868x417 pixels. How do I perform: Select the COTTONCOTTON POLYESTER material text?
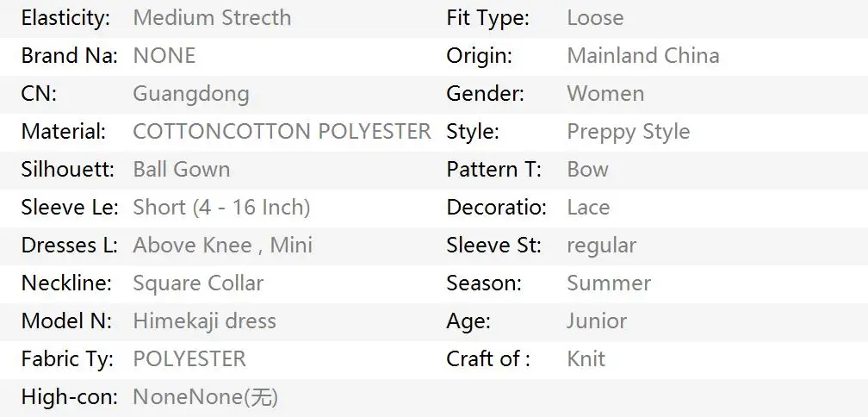point(282,131)
